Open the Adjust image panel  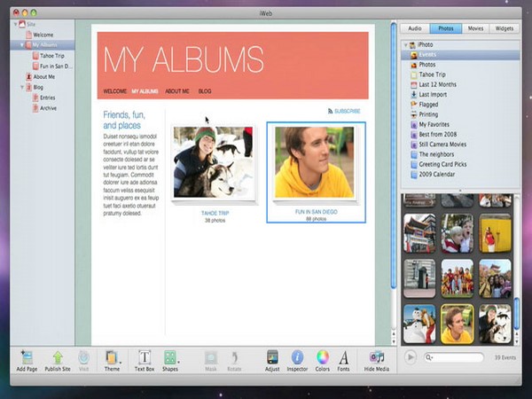(x=273, y=357)
